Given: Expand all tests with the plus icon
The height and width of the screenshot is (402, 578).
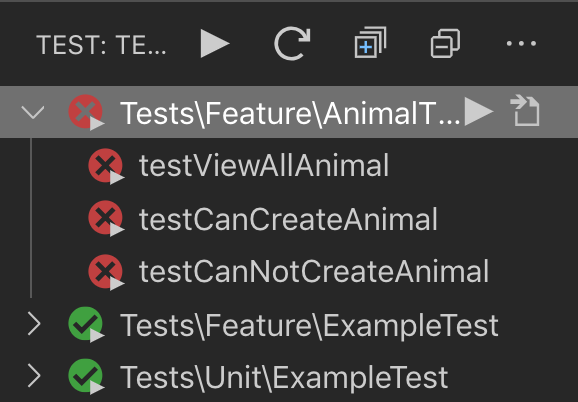Looking at the screenshot, I should [370, 43].
